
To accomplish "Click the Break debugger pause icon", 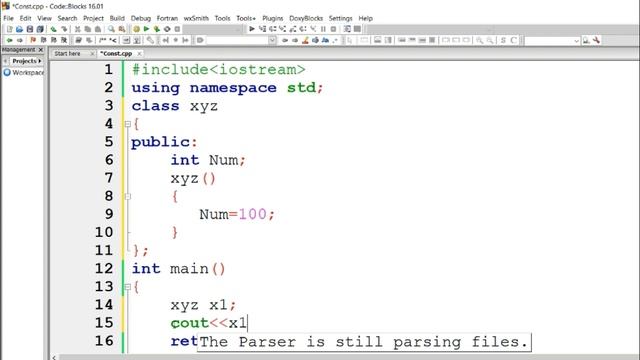I will coord(323,29).
